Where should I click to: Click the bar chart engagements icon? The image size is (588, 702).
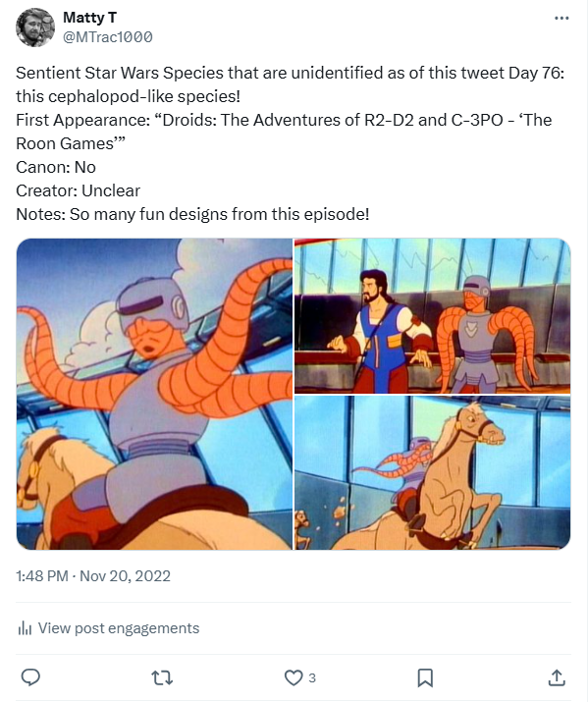pyautogui.click(x=25, y=628)
